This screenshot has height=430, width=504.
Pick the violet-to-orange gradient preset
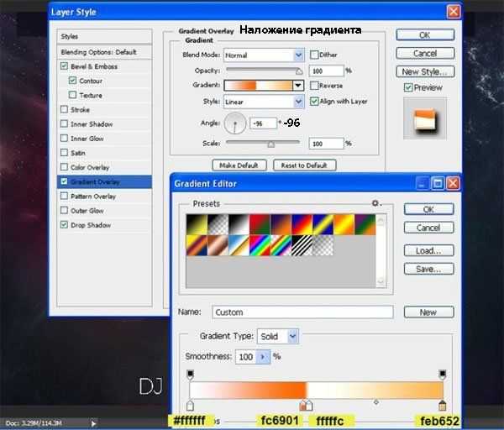tap(281, 224)
